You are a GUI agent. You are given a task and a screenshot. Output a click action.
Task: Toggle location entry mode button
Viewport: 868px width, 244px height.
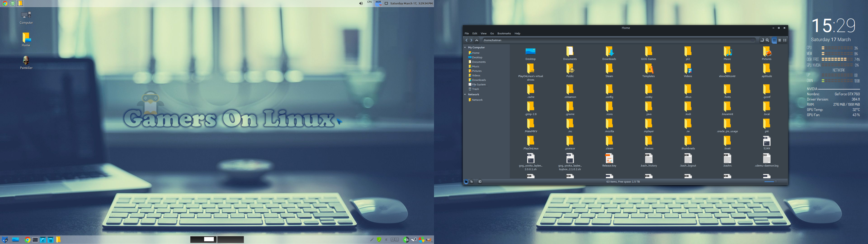click(762, 40)
